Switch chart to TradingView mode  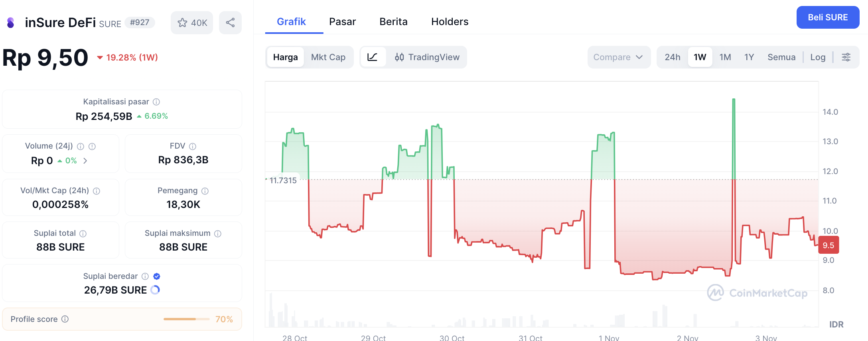pyautogui.click(x=427, y=57)
